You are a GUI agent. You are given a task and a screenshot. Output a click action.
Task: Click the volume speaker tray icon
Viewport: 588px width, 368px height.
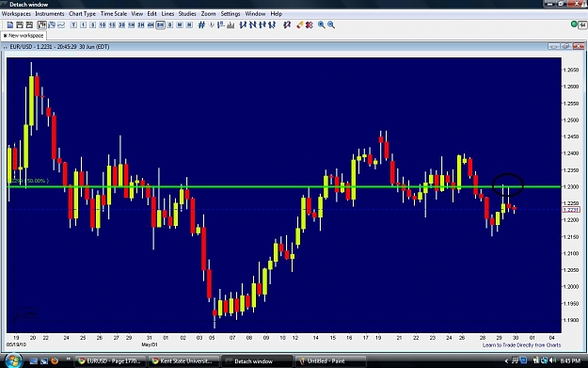click(x=552, y=360)
